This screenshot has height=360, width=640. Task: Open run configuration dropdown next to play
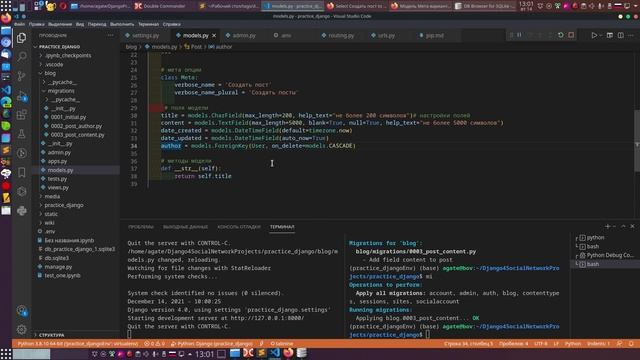(x=601, y=36)
